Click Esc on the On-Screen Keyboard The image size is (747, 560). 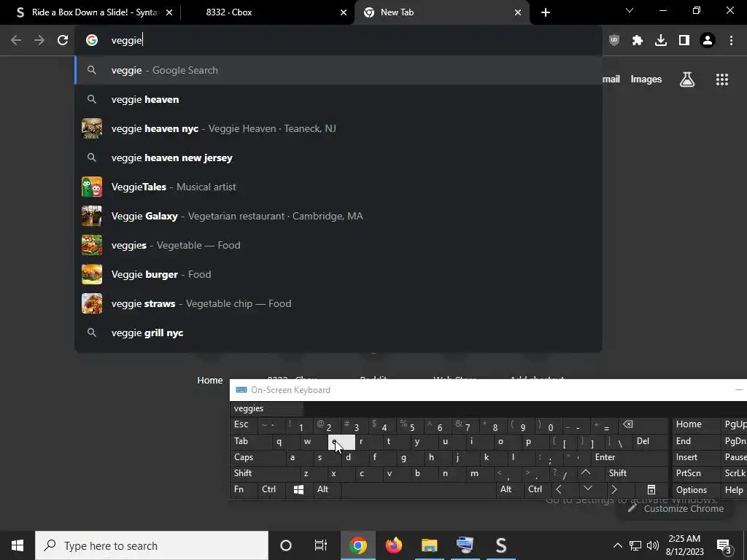point(244,424)
